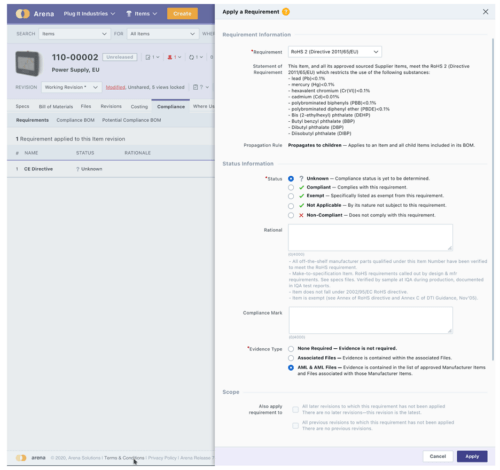Select the Compliance tab
This screenshot has height=470, width=500.
(x=171, y=107)
